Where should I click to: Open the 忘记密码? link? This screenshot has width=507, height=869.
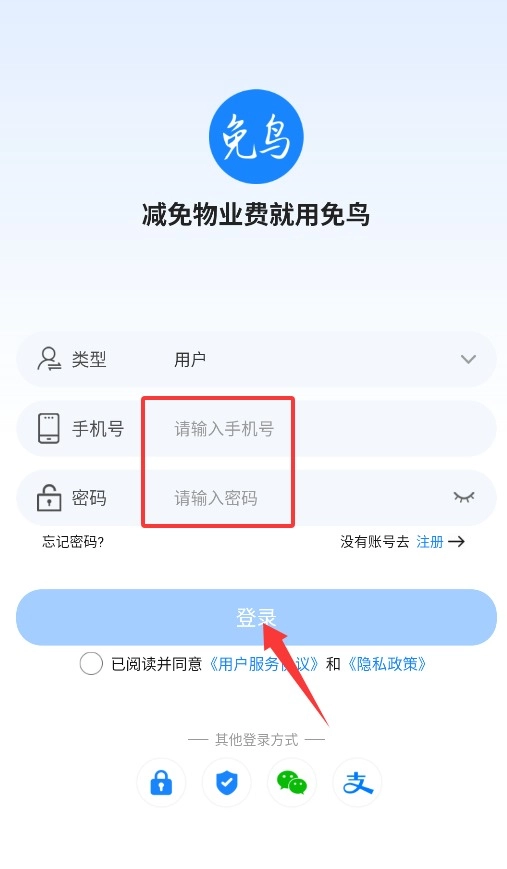click(73, 541)
